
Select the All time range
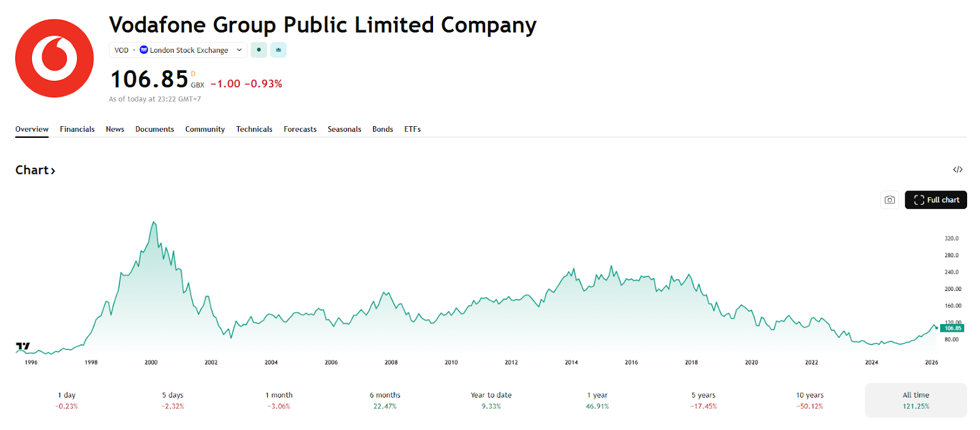click(915, 400)
